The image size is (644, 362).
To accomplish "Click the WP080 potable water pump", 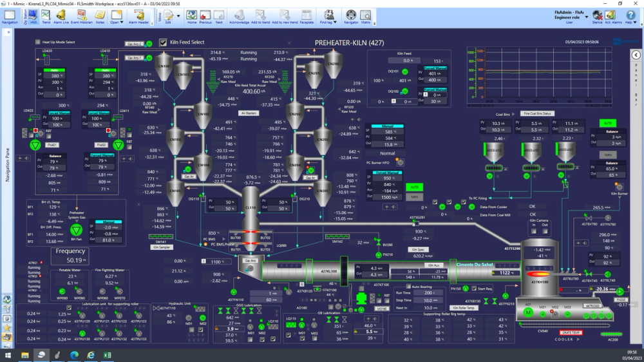I will pyautogui.click(x=62, y=291).
